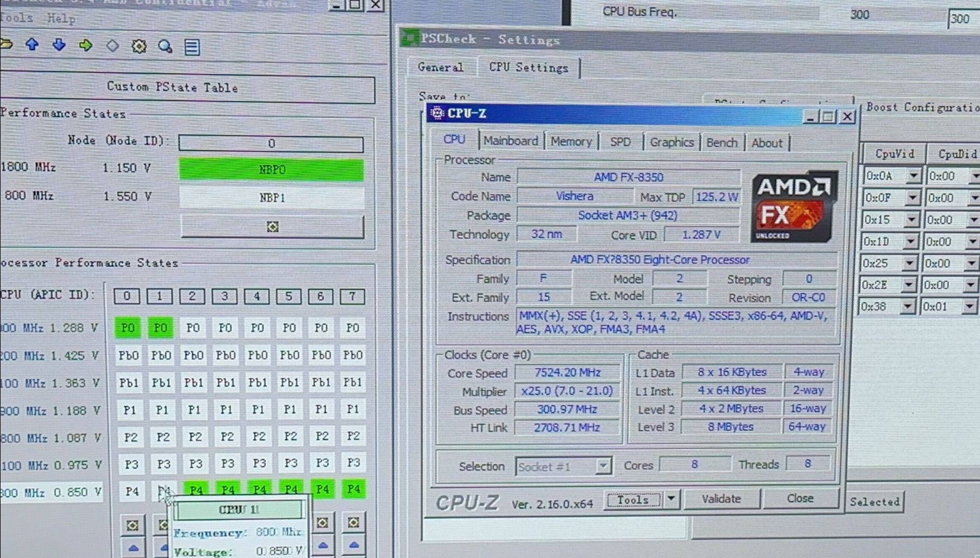Select the CPU Settings tab in PSCheck Settings
This screenshot has height=558, width=980.
[x=528, y=68]
